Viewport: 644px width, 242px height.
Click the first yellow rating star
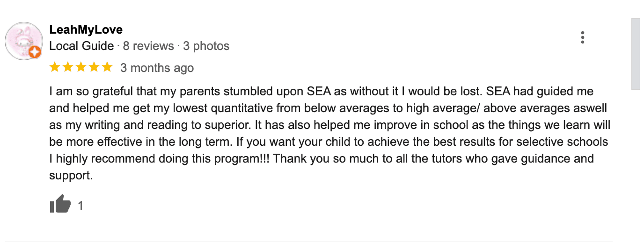click(55, 67)
